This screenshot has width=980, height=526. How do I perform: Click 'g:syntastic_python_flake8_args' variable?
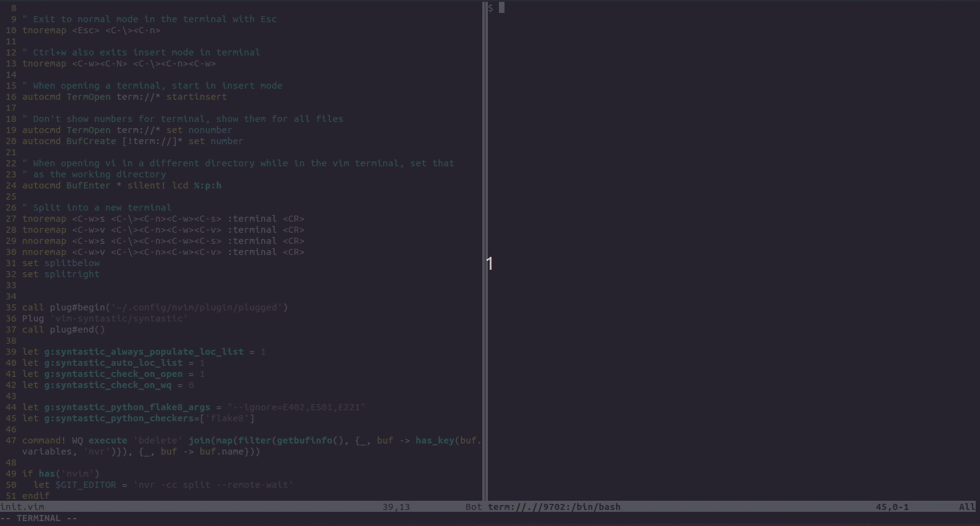pos(128,407)
